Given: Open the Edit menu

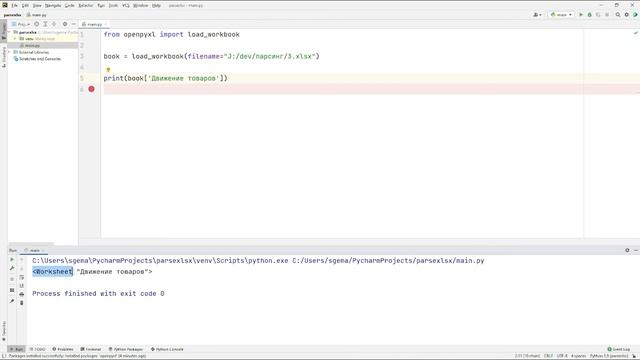Looking at the screenshot, I should point(25,5).
